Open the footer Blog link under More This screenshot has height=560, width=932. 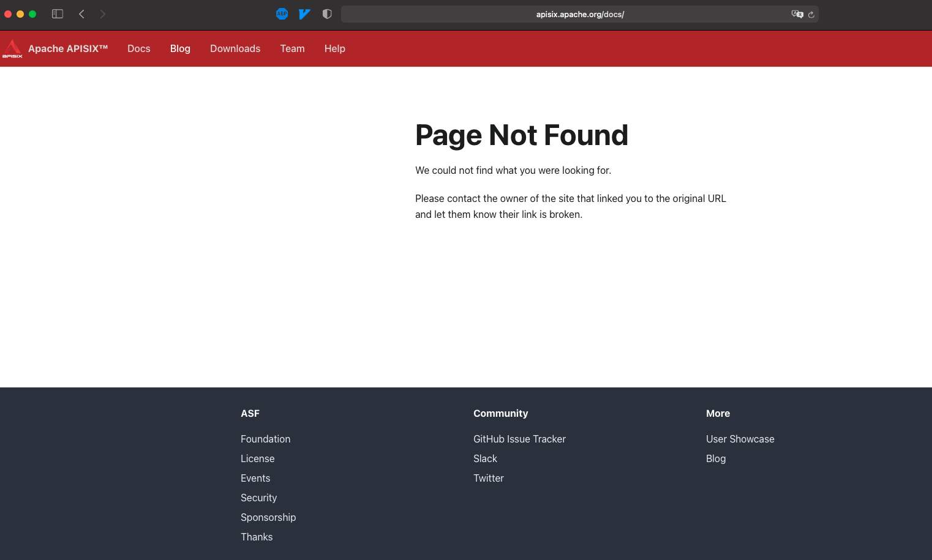[716, 458]
